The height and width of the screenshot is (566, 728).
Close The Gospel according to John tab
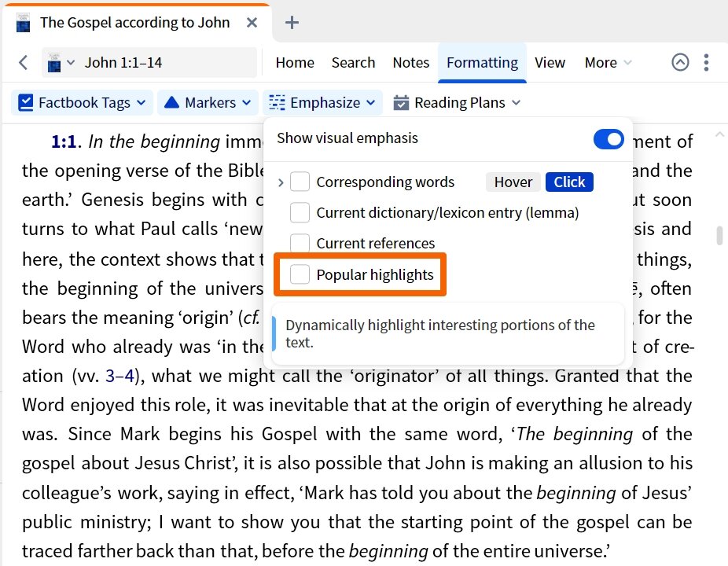click(252, 22)
